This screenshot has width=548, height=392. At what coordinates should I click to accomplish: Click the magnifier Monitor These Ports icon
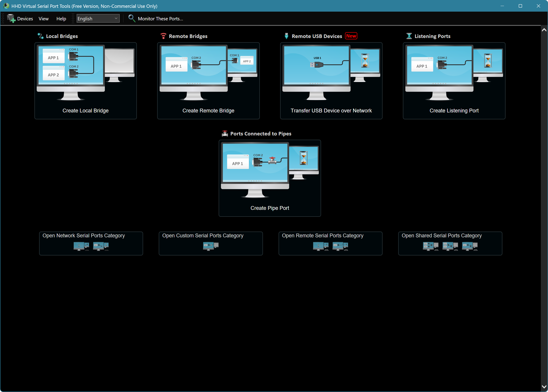pos(131,18)
